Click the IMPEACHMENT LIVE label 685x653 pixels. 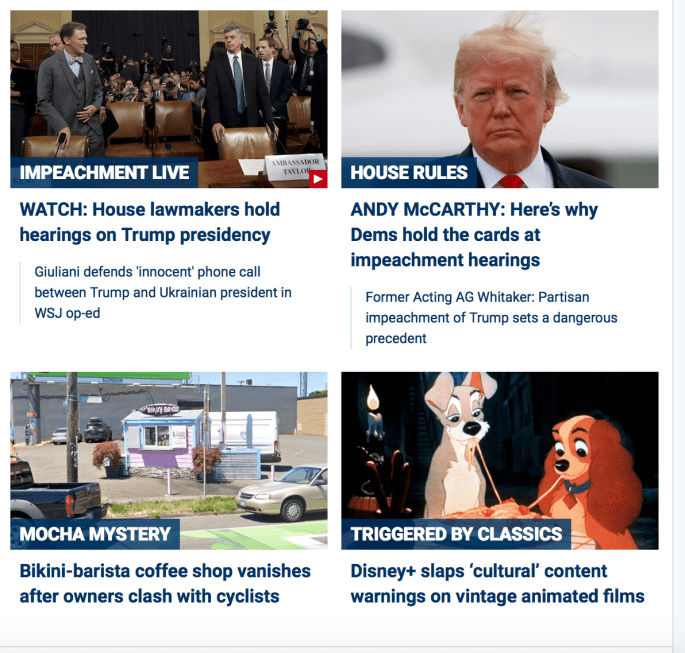104,173
